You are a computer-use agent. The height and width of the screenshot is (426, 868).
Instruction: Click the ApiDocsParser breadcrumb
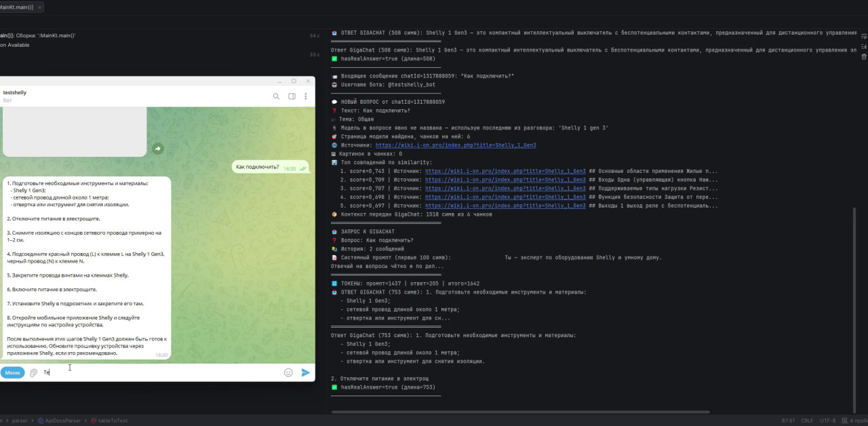pos(61,421)
